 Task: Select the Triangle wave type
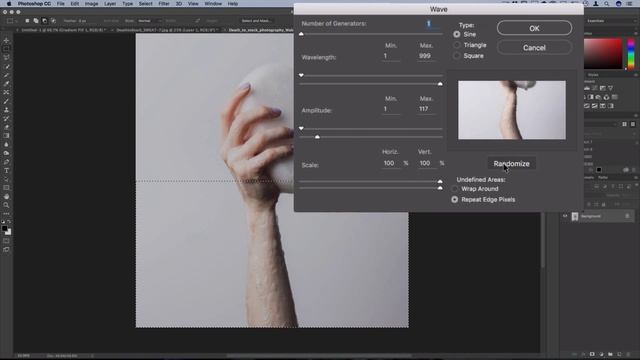tap(457, 45)
